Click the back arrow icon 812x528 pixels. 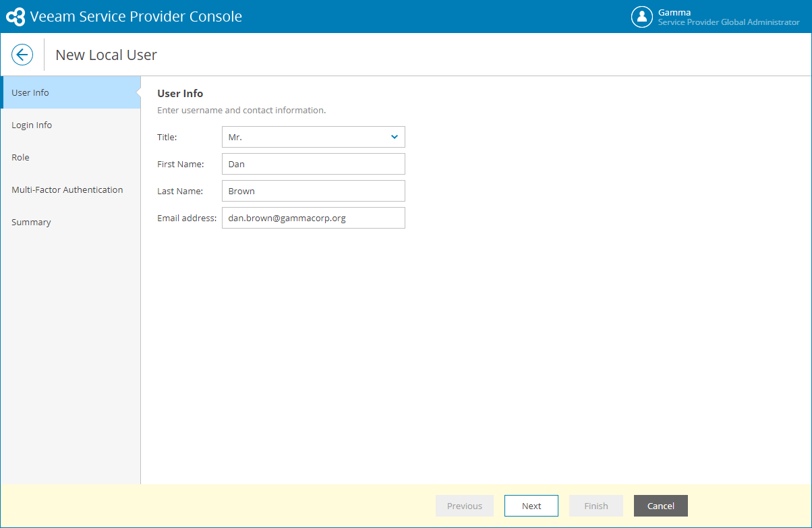22,55
